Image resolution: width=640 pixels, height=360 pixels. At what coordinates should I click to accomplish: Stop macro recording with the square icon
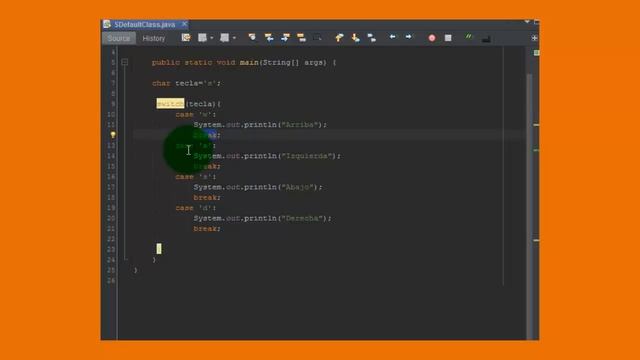[x=448, y=38]
